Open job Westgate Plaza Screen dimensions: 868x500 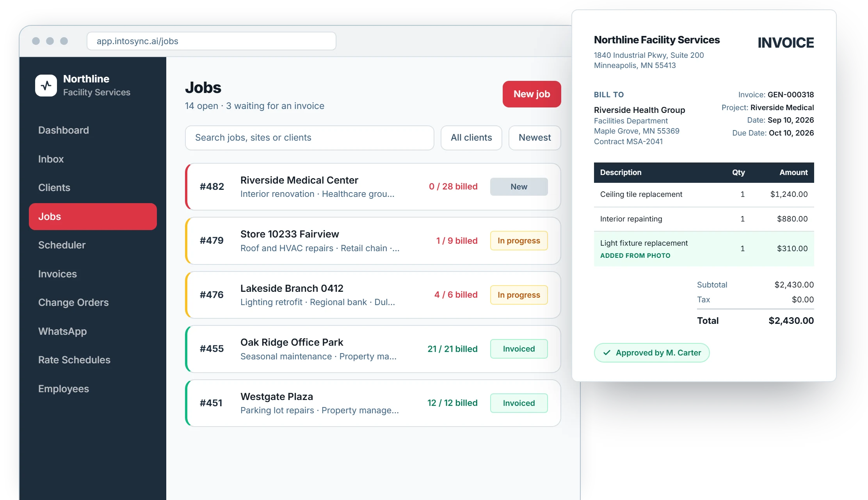[x=373, y=403]
